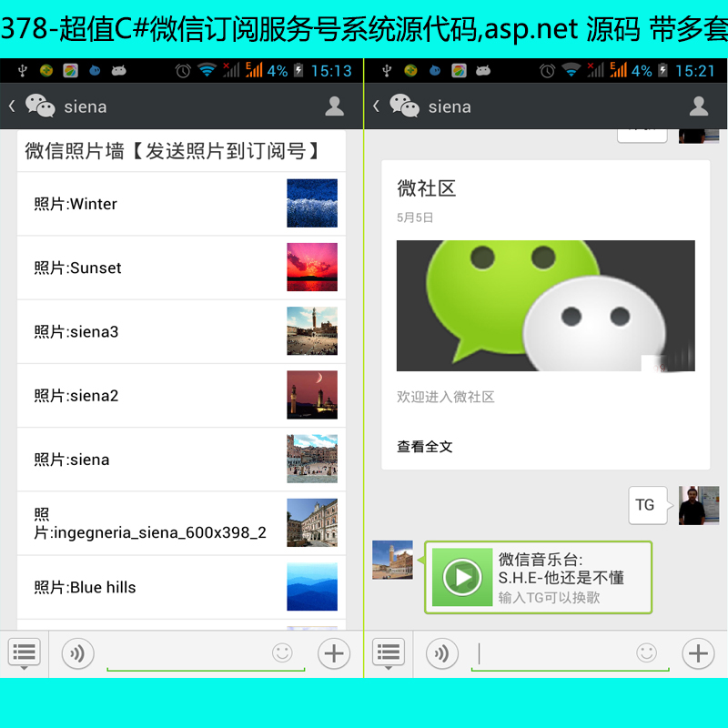Screen dimensions: 728x728
Task: Tap the siena3 photo thumbnail
Action: [x=312, y=331]
